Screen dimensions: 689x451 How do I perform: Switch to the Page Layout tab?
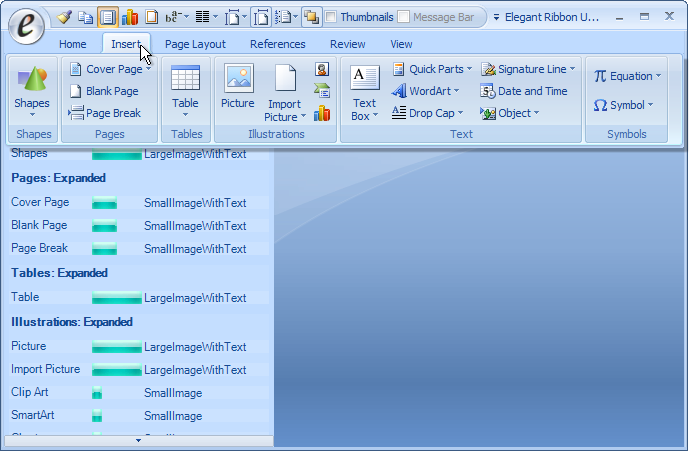[x=195, y=44]
